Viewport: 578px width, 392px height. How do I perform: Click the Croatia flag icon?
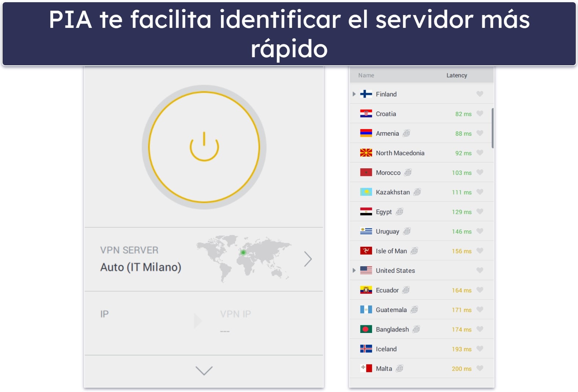point(366,114)
